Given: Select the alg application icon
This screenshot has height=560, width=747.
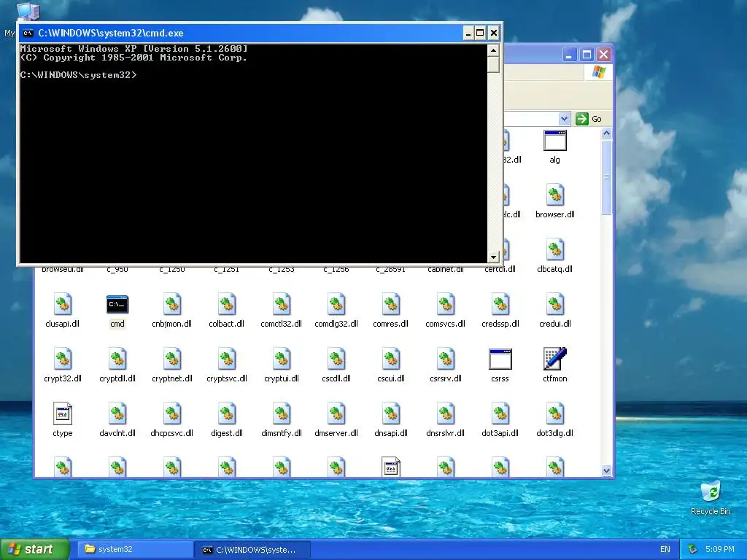Looking at the screenshot, I should point(555,141).
